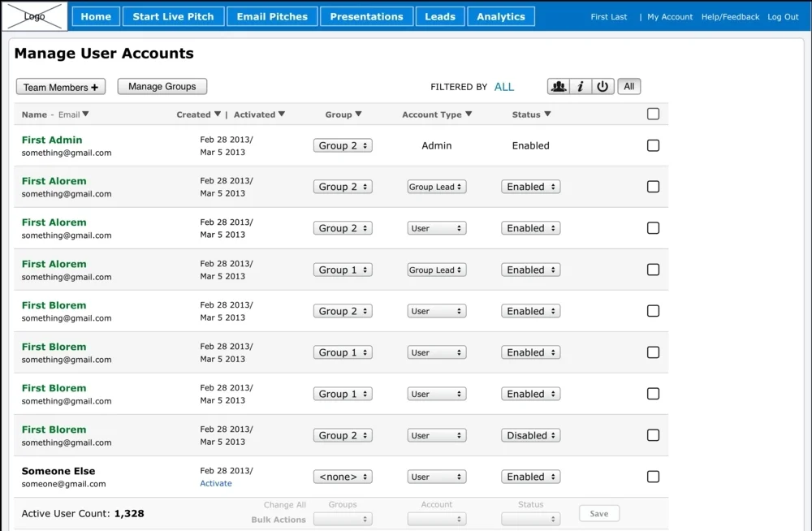Image resolution: width=812 pixels, height=531 pixels.
Task: Open Manage Groups
Action: coord(162,86)
